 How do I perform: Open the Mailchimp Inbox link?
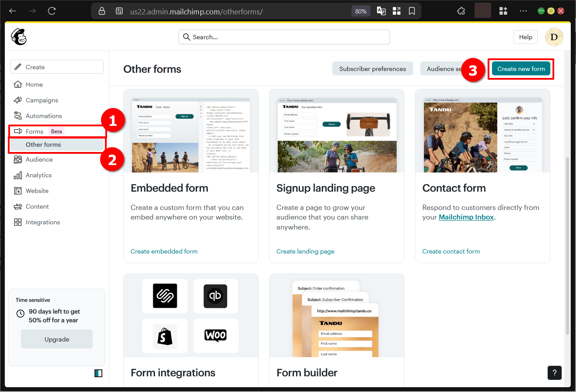pos(466,217)
